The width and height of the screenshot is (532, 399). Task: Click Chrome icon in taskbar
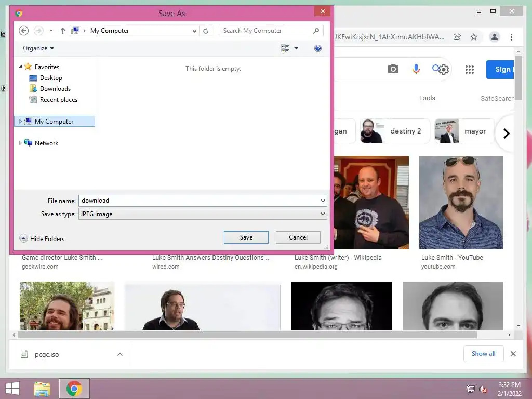coord(74,389)
